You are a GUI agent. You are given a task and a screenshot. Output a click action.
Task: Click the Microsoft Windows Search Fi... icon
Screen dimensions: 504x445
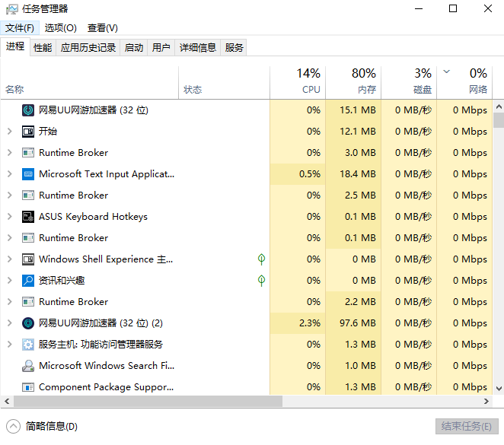tap(28, 366)
